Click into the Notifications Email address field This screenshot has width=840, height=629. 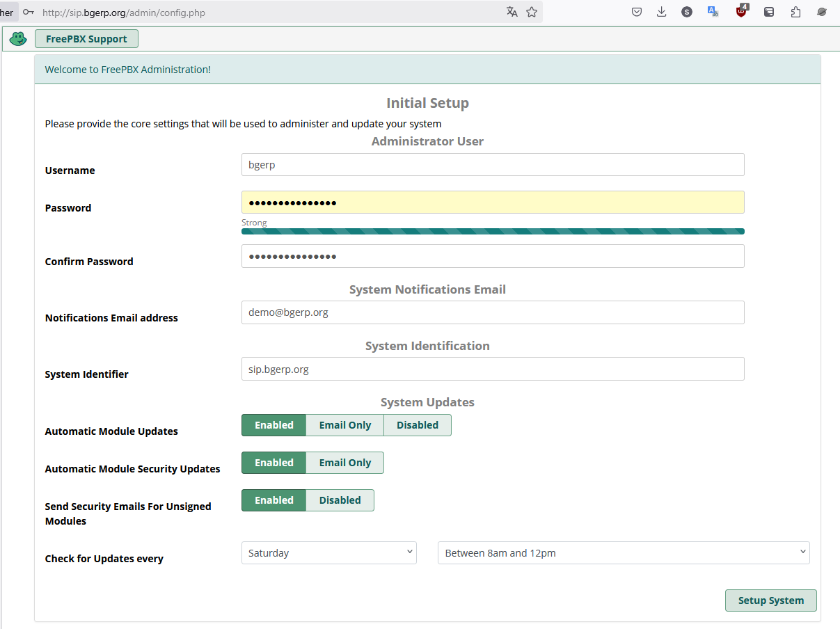493,312
